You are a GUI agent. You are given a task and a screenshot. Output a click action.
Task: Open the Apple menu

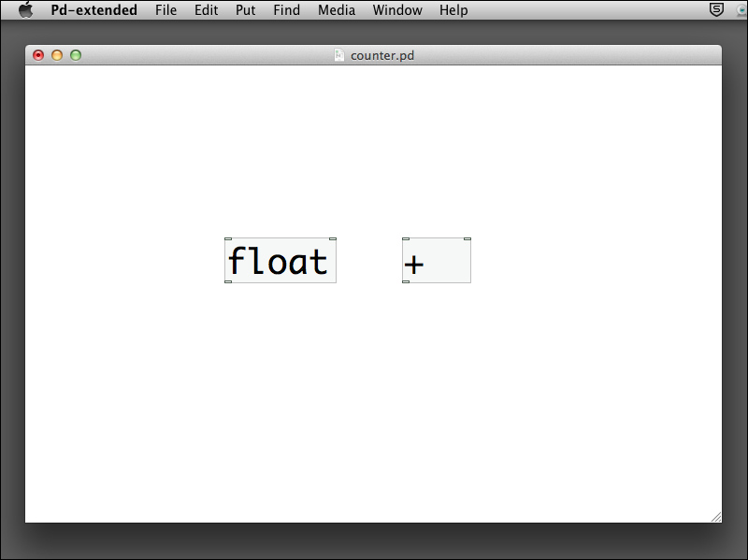point(25,10)
